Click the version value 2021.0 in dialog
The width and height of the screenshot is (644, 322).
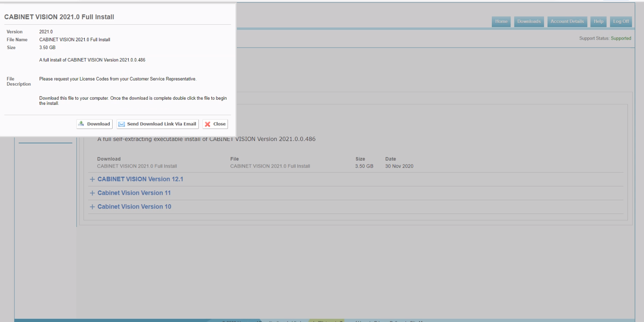coord(46,32)
